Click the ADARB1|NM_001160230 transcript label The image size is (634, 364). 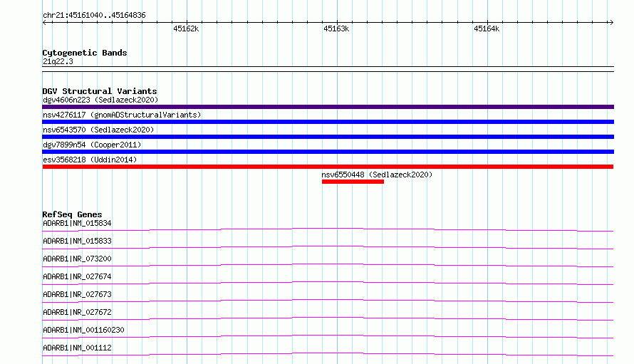83,330
